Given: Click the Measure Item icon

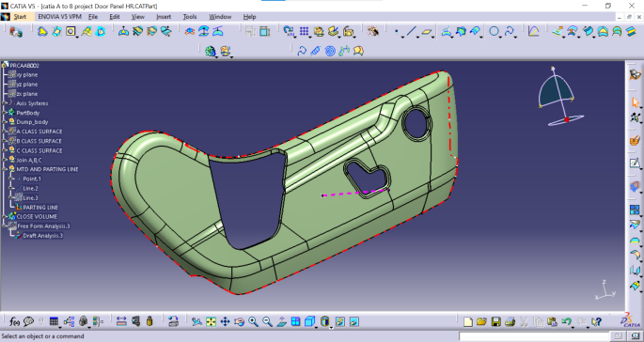Looking at the screenshot, I should 135,321.
